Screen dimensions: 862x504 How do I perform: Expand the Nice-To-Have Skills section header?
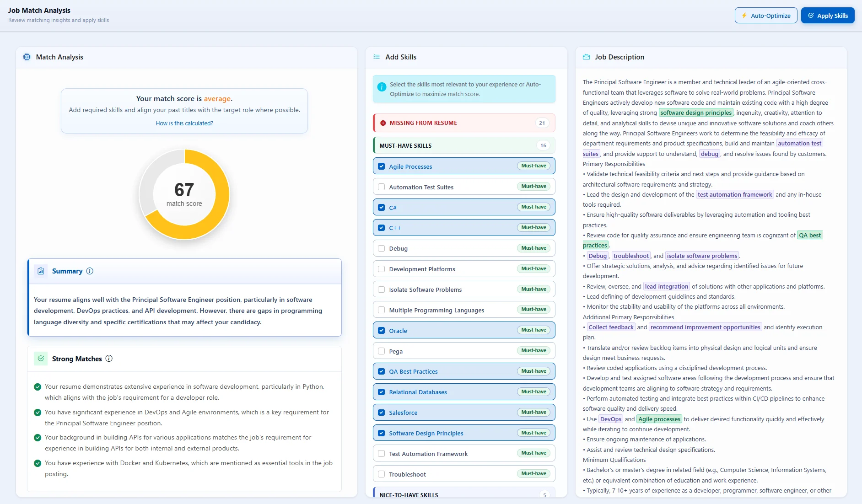click(x=464, y=493)
